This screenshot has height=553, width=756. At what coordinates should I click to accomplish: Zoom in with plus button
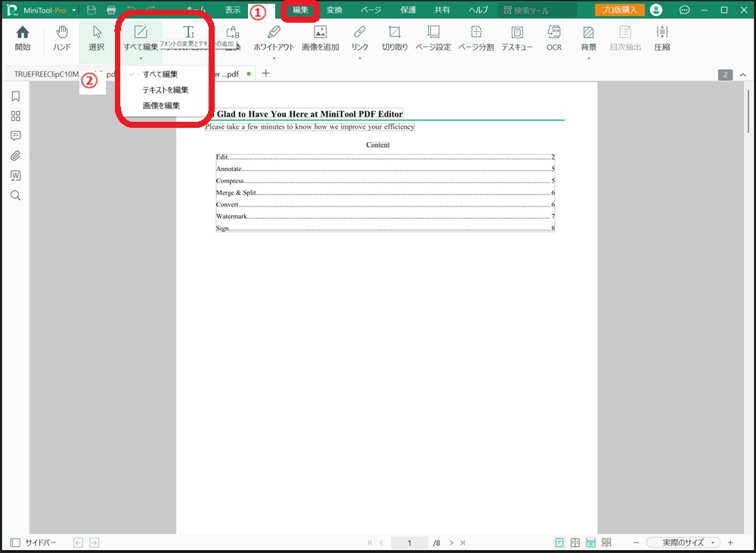pos(730,543)
